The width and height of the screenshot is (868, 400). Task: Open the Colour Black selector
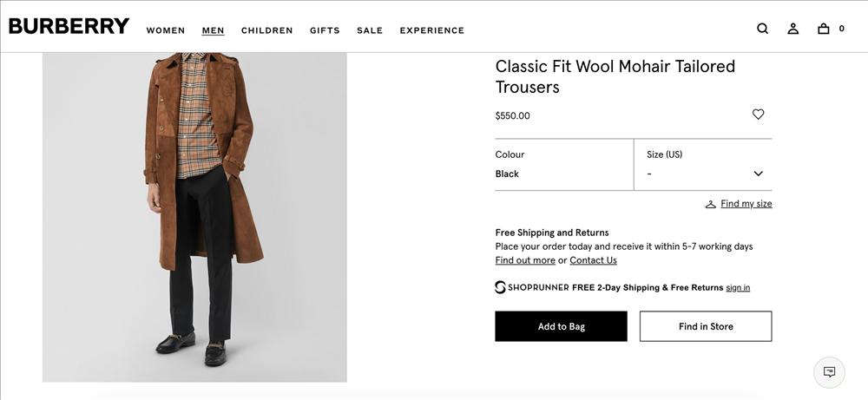pyautogui.click(x=563, y=165)
